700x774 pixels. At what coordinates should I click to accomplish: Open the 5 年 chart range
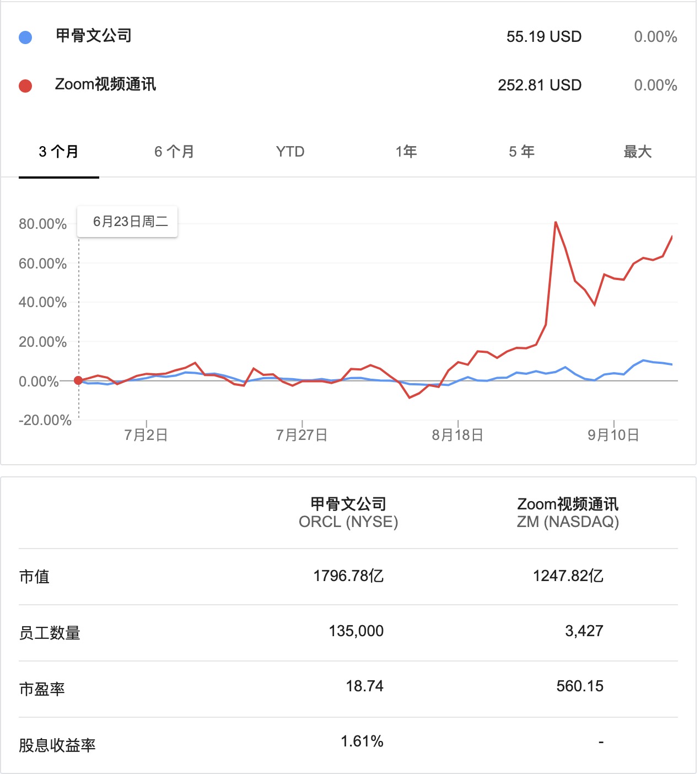(x=522, y=152)
